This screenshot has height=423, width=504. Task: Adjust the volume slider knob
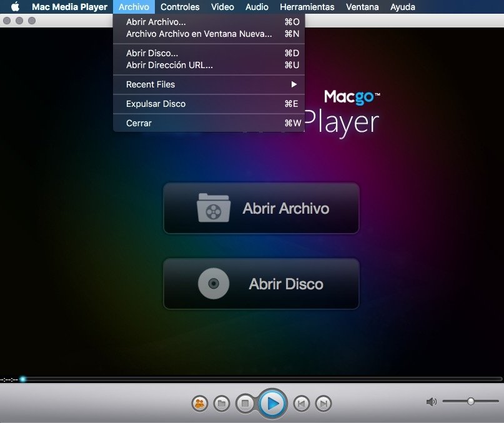pos(470,401)
